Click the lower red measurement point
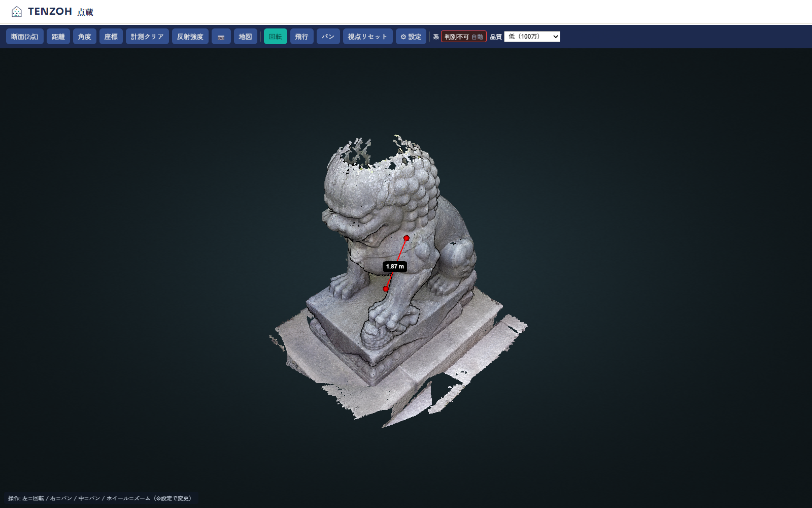Viewport: 812px width, 508px height. [386, 289]
